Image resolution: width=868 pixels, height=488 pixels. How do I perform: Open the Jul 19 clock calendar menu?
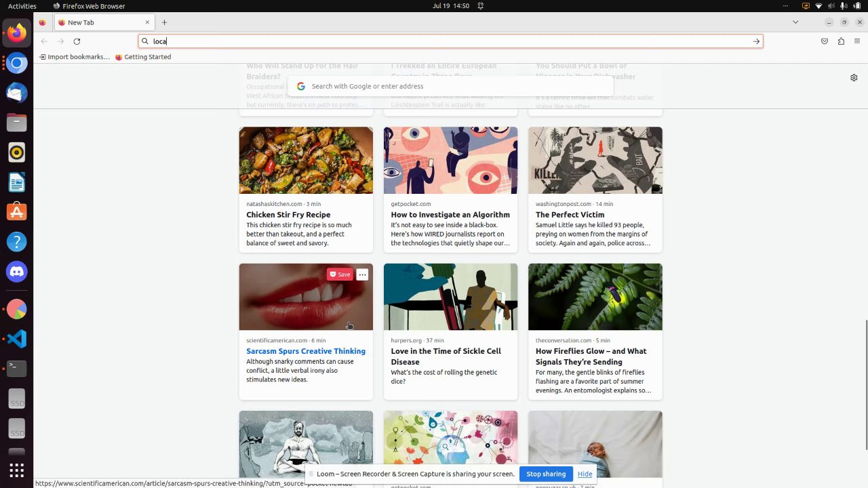[451, 5]
